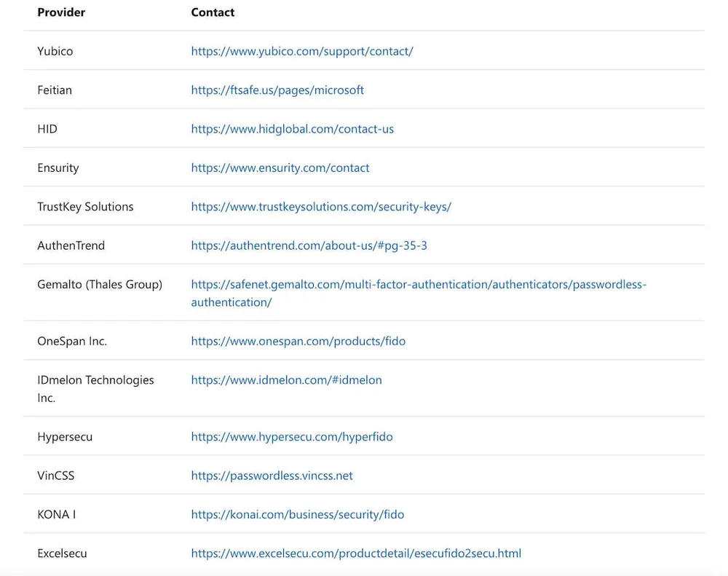Screen dimensions: 728x576
Task: Open the excelsecu.com product detail link
Action: (x=356, y=553)
